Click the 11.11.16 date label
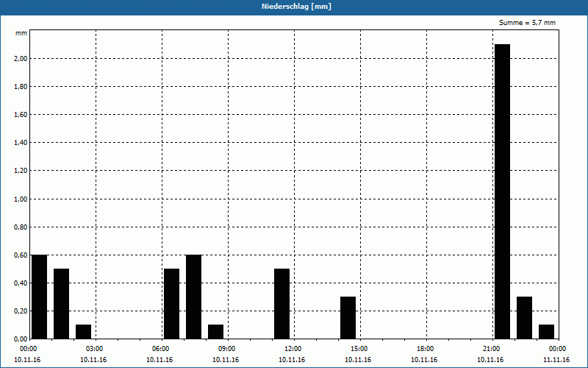This screenshot has height=368, width=588. point(556,360)
